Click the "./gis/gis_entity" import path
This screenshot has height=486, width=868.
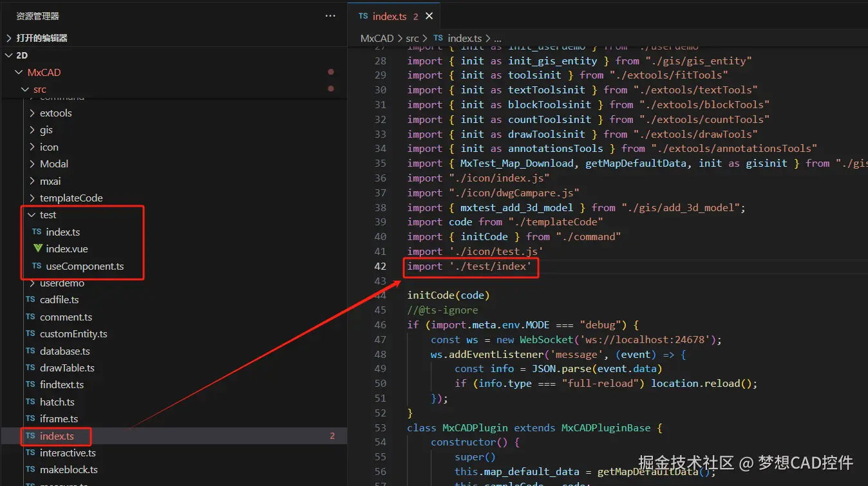pos(699,61)
